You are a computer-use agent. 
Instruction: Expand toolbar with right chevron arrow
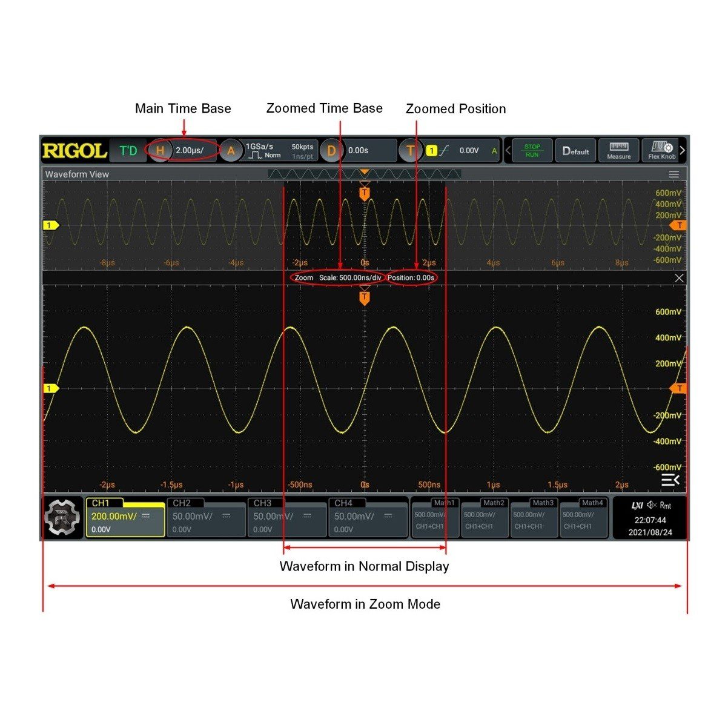[683, 151]
